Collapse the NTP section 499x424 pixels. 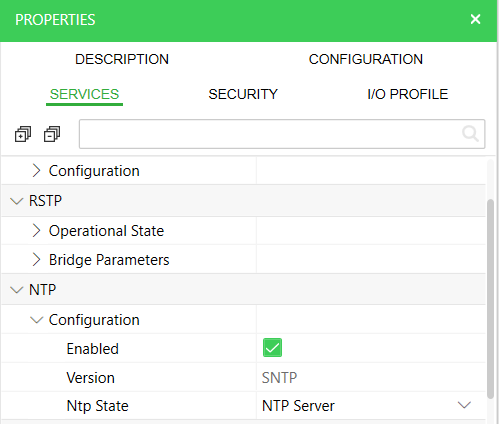point(17,290)
